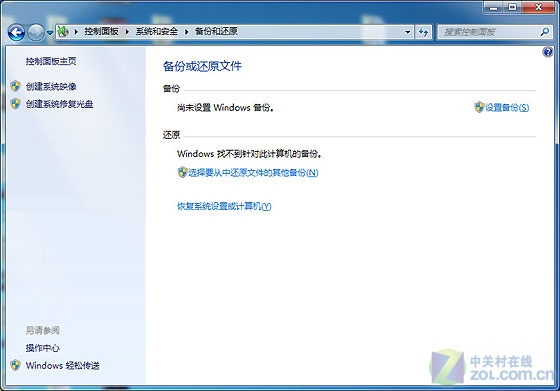The width and height of the screenshot is (560, 391).
Task: Click the shield icon beside Windows 轻松传送
Action: coord(15,365)
